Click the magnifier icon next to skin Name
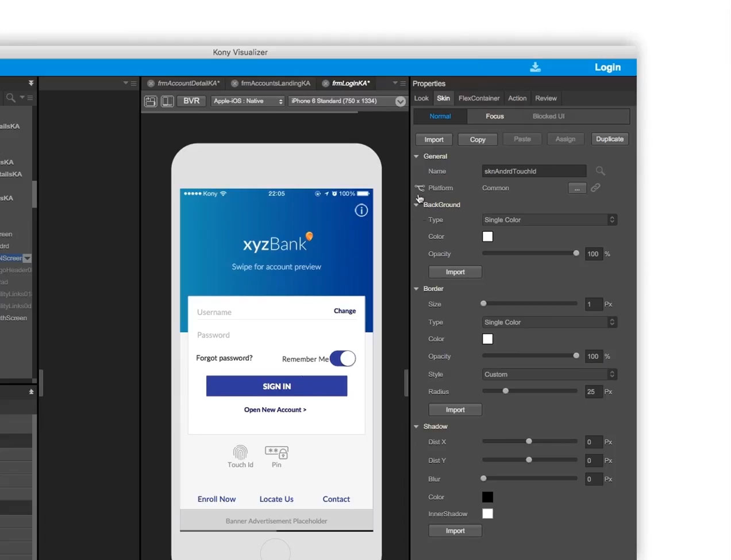The width and height of the screenshot is (731, 560). pyautogui.click(x=600, y=171)
